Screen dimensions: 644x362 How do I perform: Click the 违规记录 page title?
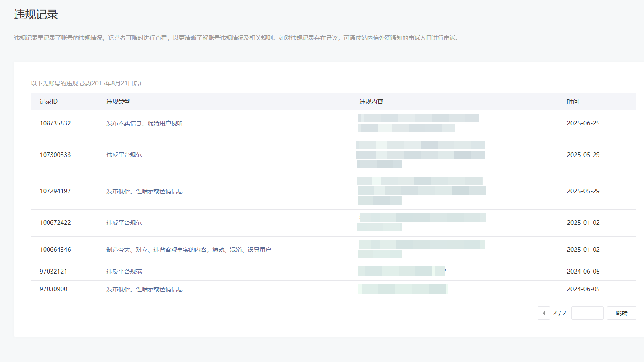pyautogui.click(x=36, y=15)
